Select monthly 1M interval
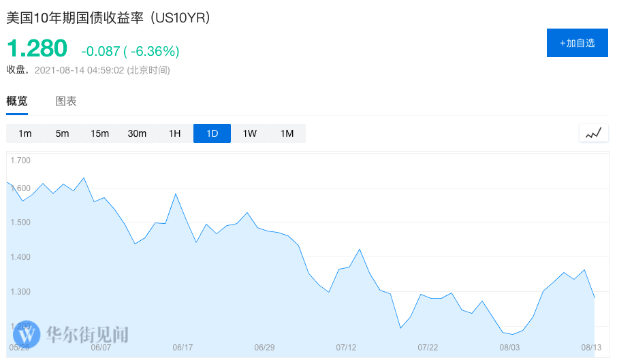 287,133
